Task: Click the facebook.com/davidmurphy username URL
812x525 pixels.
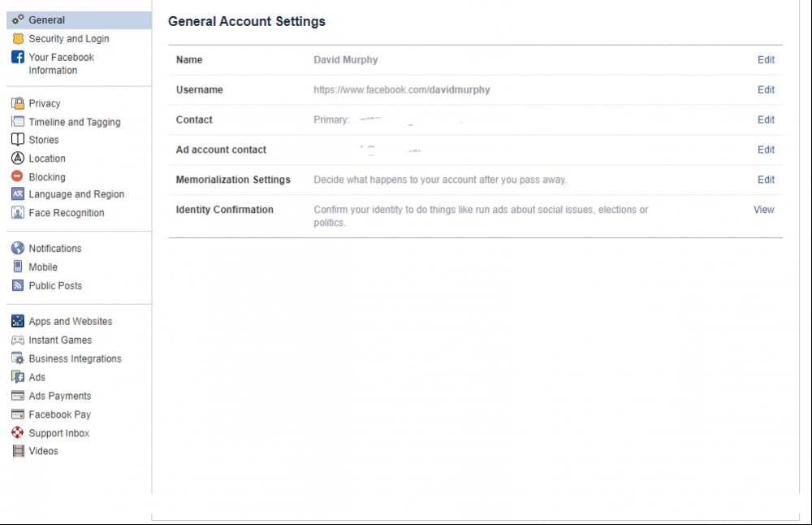Action: [x=402, y=89]
